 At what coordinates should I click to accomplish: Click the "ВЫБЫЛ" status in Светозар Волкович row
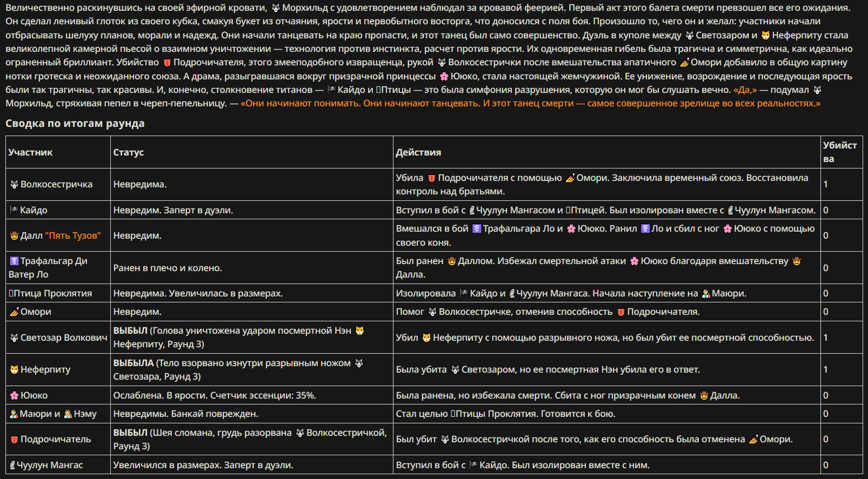coord(130,331)
